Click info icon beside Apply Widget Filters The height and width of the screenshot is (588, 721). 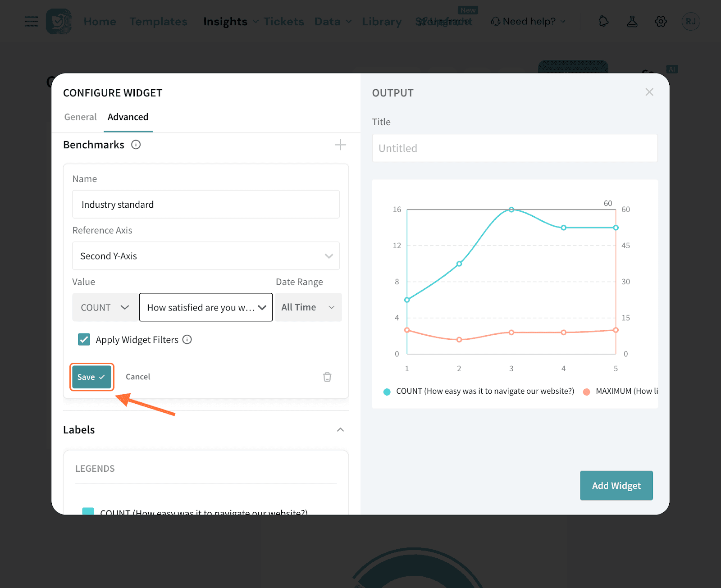coord(187,340)
